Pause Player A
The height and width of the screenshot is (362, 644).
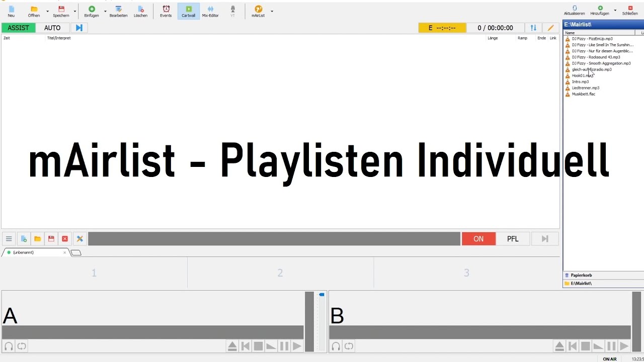coord(284,346)
